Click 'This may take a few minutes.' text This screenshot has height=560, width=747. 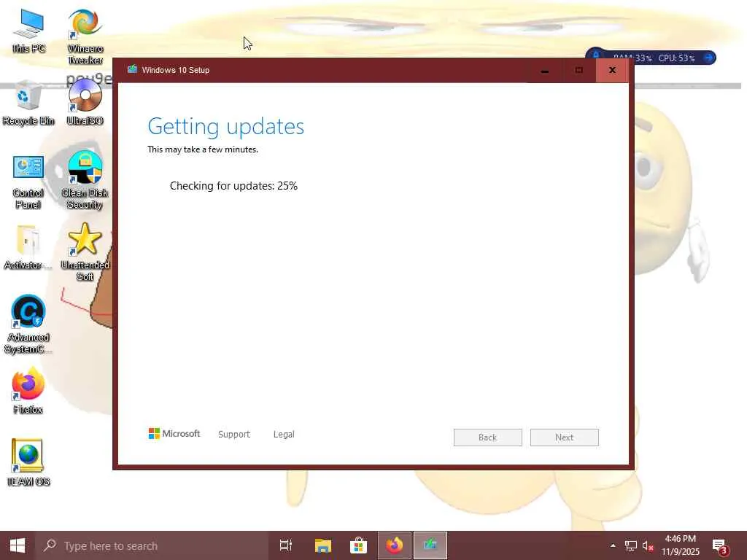point(203,149)
